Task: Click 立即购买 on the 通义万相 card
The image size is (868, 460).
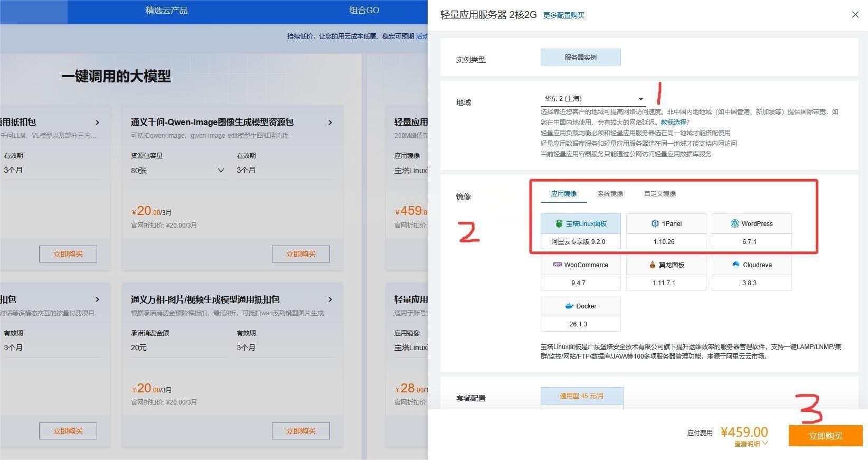Action: [301, 431]
